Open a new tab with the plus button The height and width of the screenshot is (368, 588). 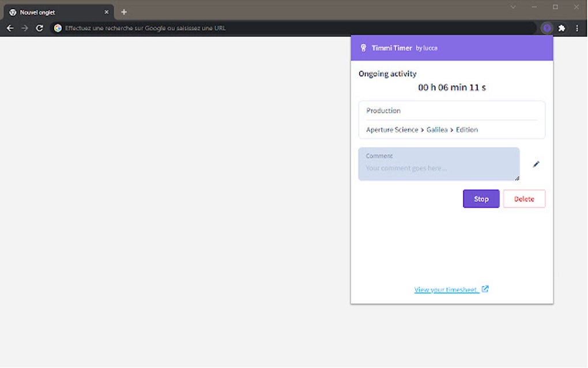coord(124,12)
